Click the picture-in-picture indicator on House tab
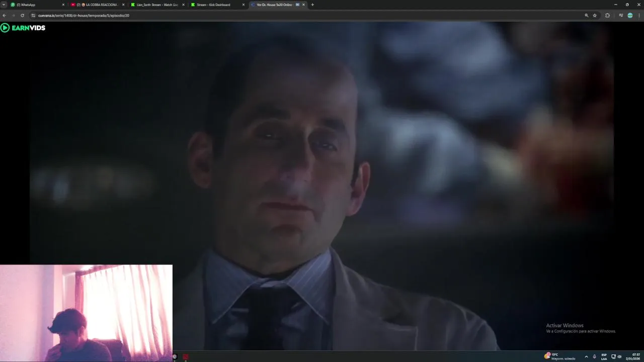 click(x=297, y=5)
